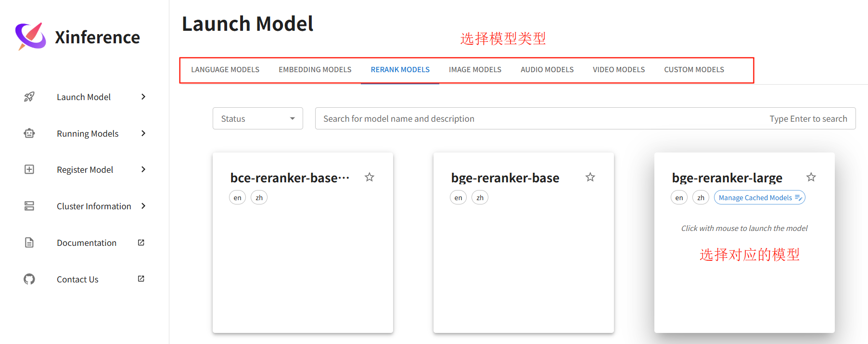Focus the model name search field
This screenshot has width=868, height=344.
pos(585,118)
